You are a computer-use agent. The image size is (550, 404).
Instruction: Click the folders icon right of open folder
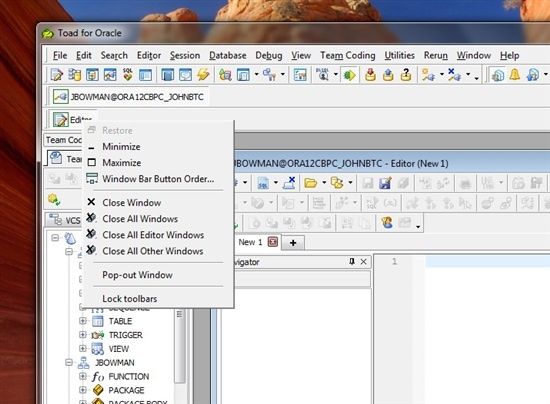pyautogui.click(x=337, y=183)
